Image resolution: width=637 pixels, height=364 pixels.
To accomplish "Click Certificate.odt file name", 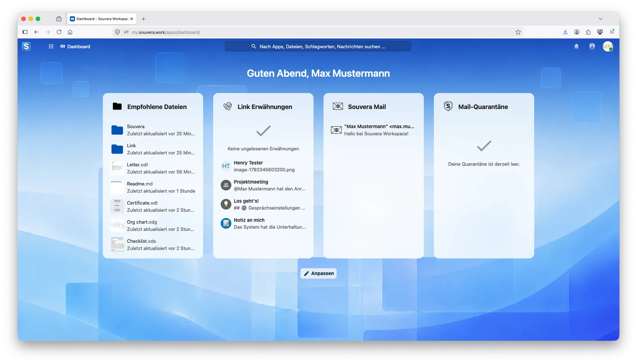I will pos(142,203).
